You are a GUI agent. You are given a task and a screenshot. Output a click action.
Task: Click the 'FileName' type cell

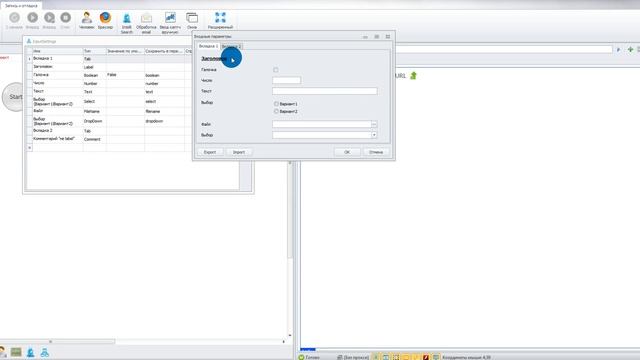[95, 111]
